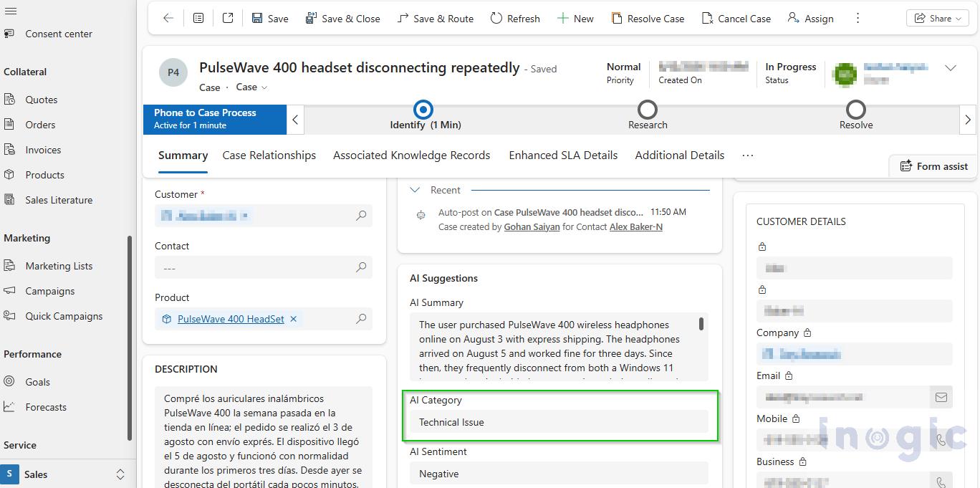
Task: Create a New record
Action: pyautogui.click(x=575, y=19)
